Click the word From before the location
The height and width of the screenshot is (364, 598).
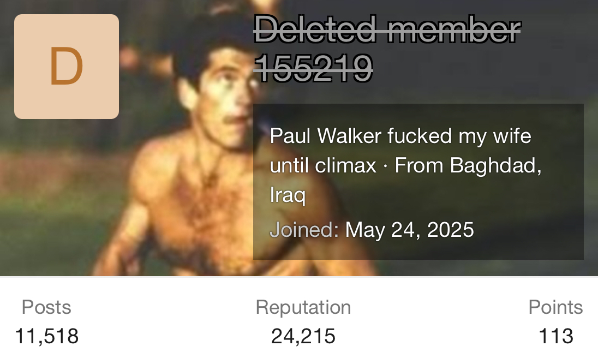pyautogui.click(x=418, y=165)
